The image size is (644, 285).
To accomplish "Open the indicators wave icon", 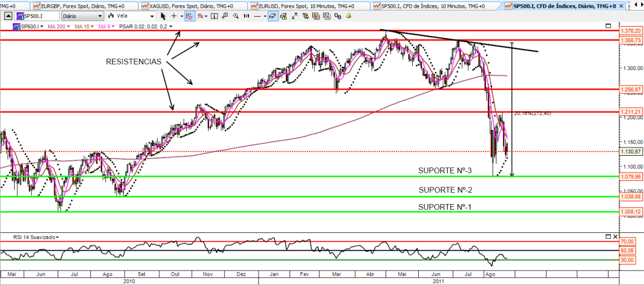I will pos(200,16).
